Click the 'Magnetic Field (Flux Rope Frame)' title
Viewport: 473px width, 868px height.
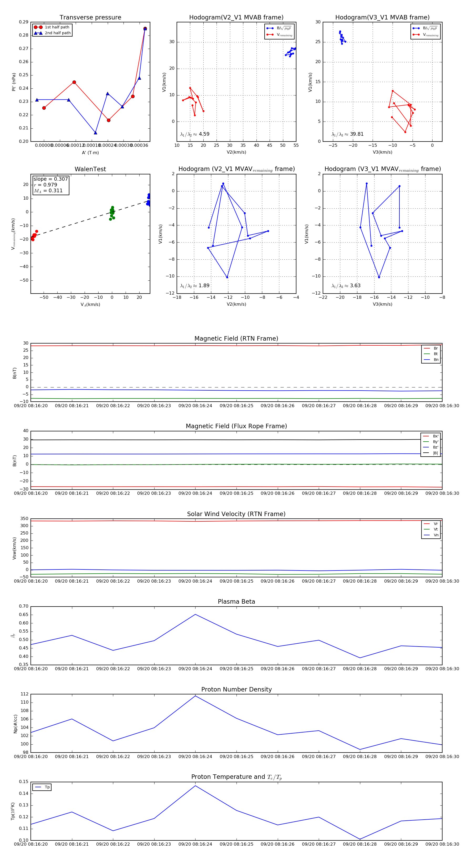pos(236,426)
